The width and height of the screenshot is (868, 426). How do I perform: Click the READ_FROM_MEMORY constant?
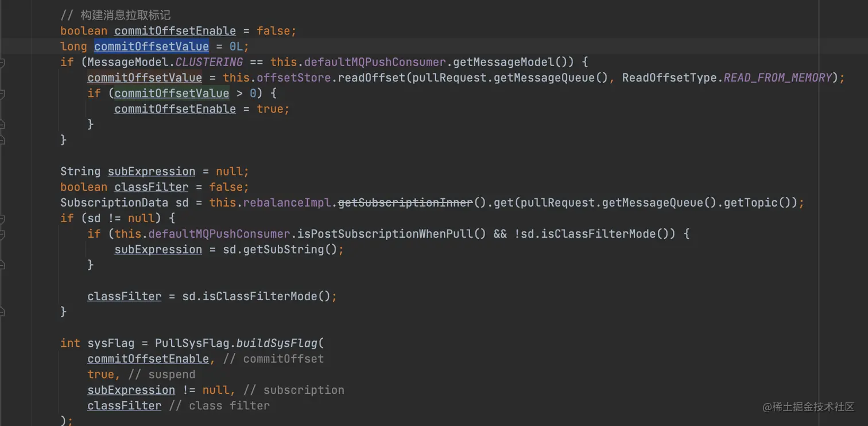[x=778, y=78]
